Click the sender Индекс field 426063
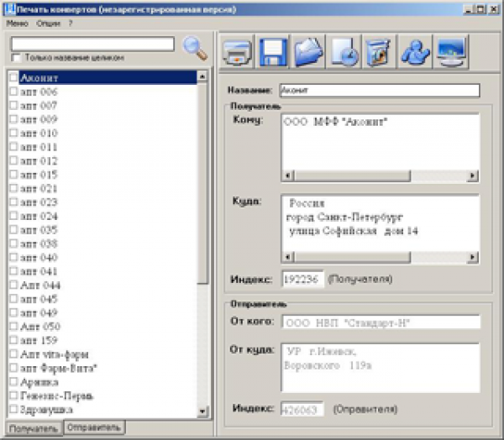504x440 pixels. click(x=302, y=409)
